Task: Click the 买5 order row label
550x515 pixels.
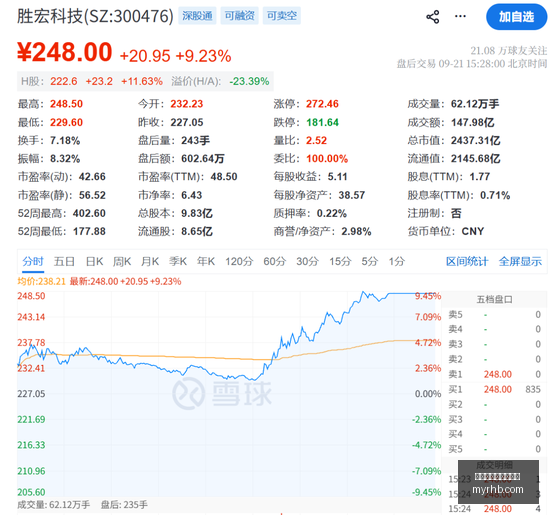Action: [455, 449]
